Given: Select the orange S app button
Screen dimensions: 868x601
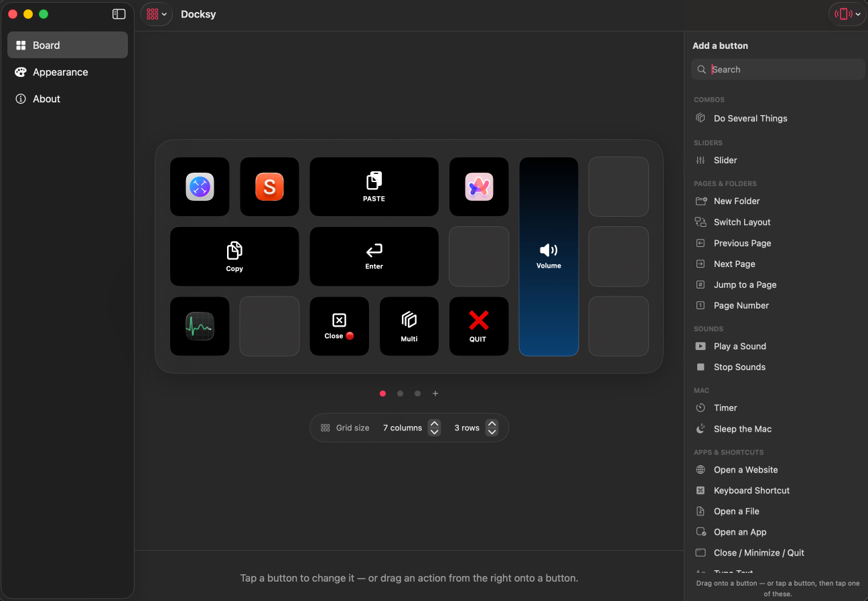Looking at the screenshot, I should [269, 187].
